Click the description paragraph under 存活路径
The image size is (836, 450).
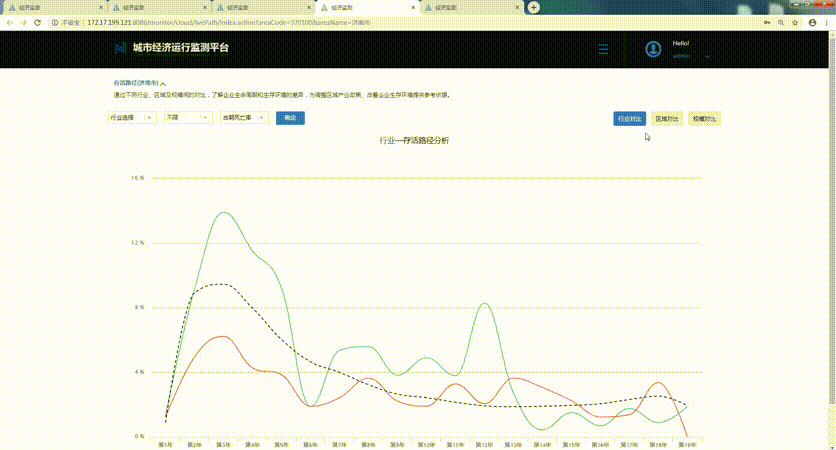coord(282,95)
